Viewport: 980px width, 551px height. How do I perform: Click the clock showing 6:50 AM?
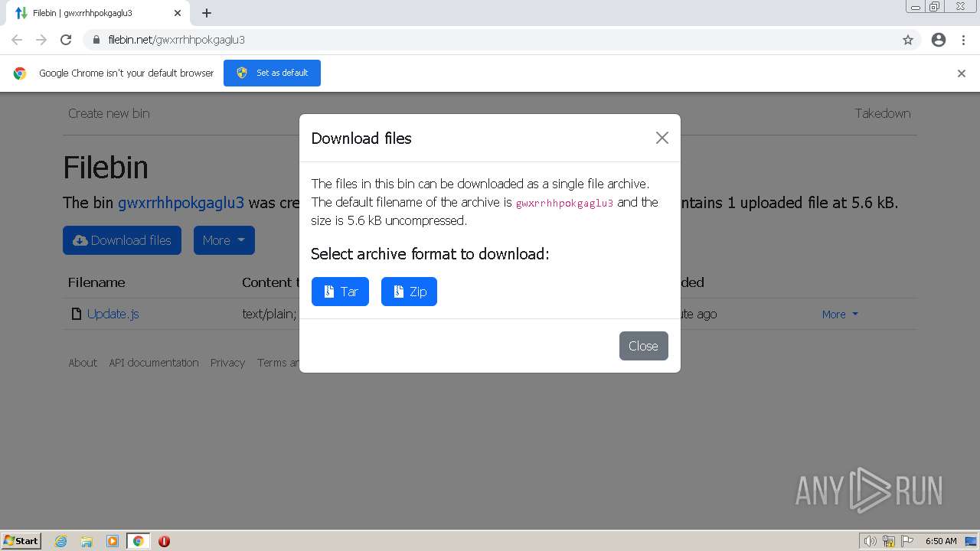[x=941, y=541]
